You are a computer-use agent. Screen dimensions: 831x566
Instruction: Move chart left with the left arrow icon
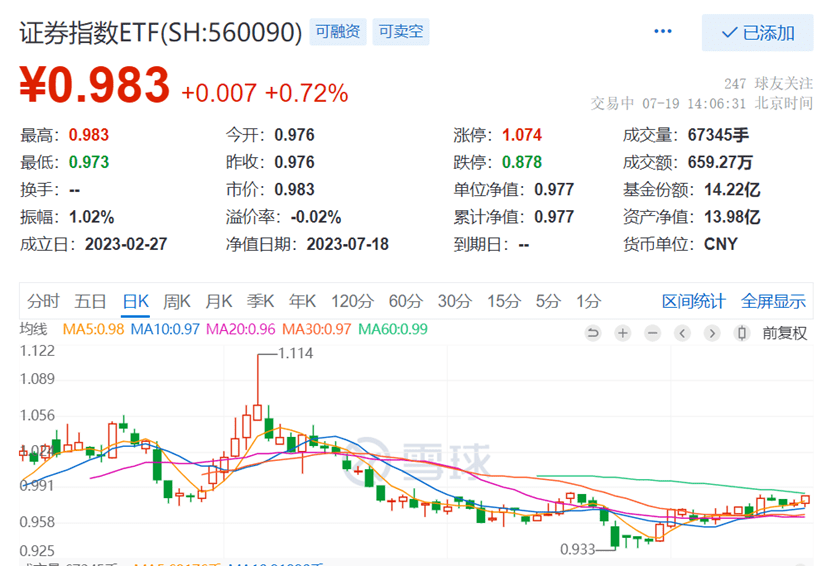click(682, 333)
